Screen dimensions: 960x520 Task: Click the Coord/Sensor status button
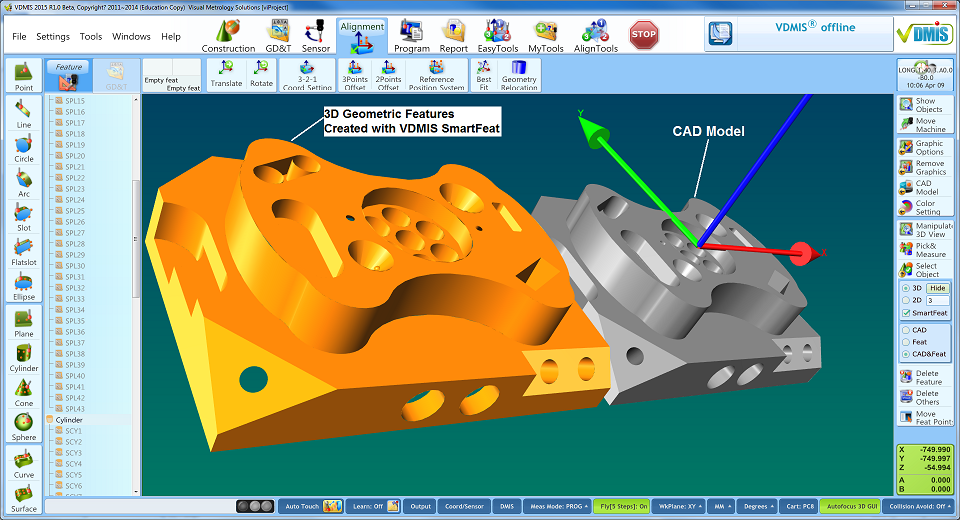pyautogui.click(x=464, y=507)
